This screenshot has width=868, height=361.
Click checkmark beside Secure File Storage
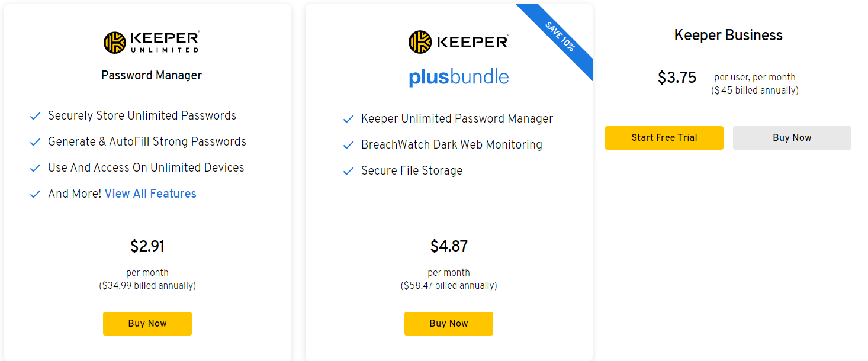tap(348, 171)
